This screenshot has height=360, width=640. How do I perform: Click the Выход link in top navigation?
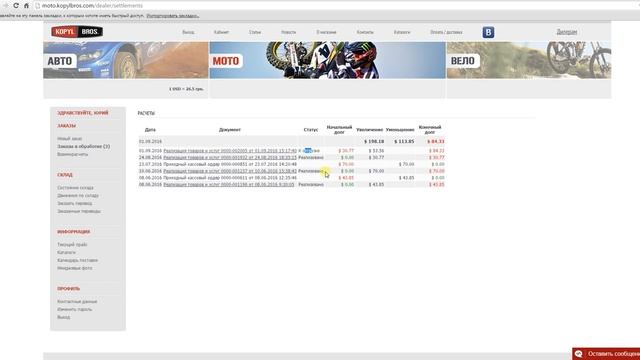pyautogui.click(x=188, y=32)
